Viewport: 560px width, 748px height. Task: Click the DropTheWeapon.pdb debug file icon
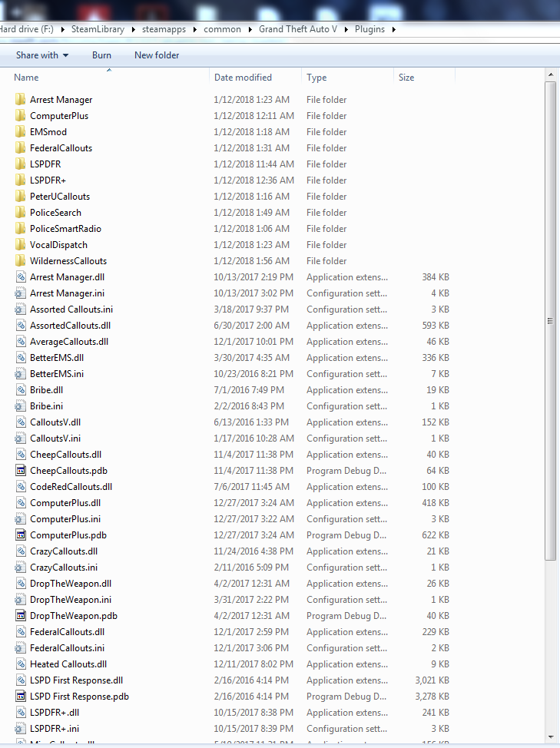click(x=21, y=615)
